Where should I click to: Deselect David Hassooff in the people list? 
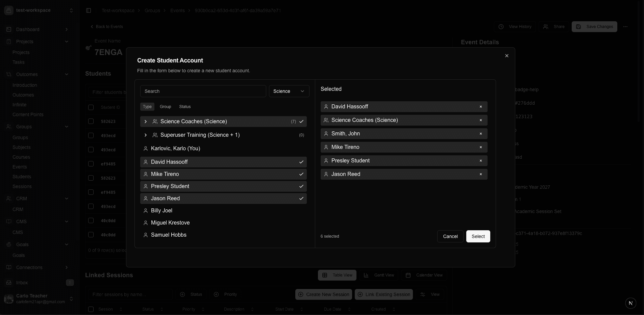223,162
